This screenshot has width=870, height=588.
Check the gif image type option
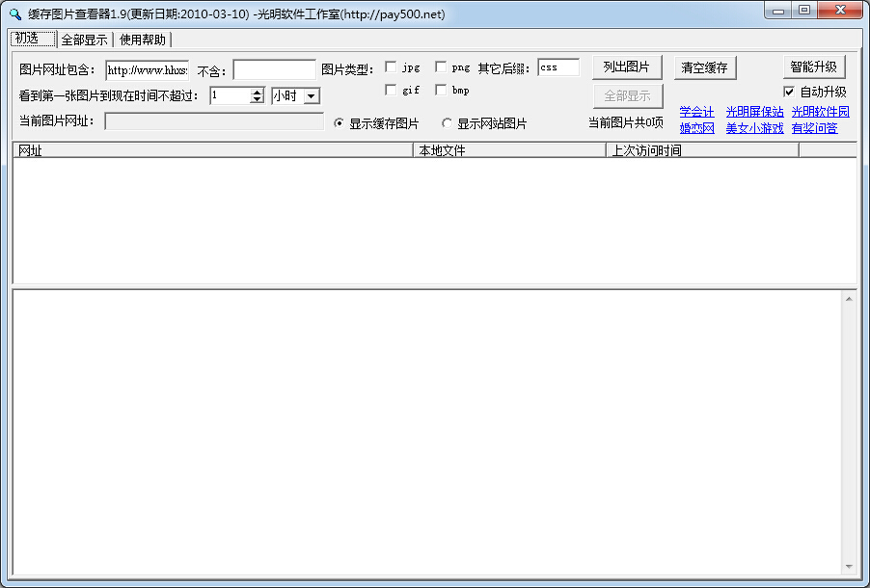391,90
